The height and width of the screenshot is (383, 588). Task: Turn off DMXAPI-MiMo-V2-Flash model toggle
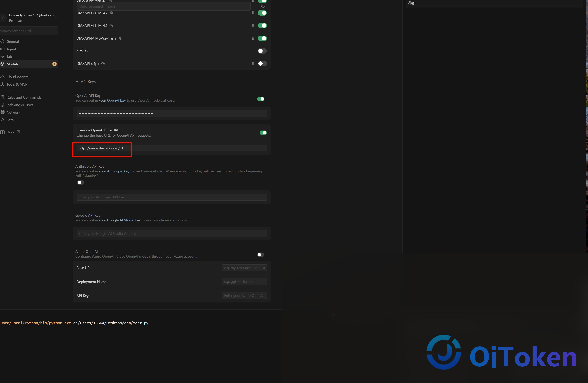(262, 38)
